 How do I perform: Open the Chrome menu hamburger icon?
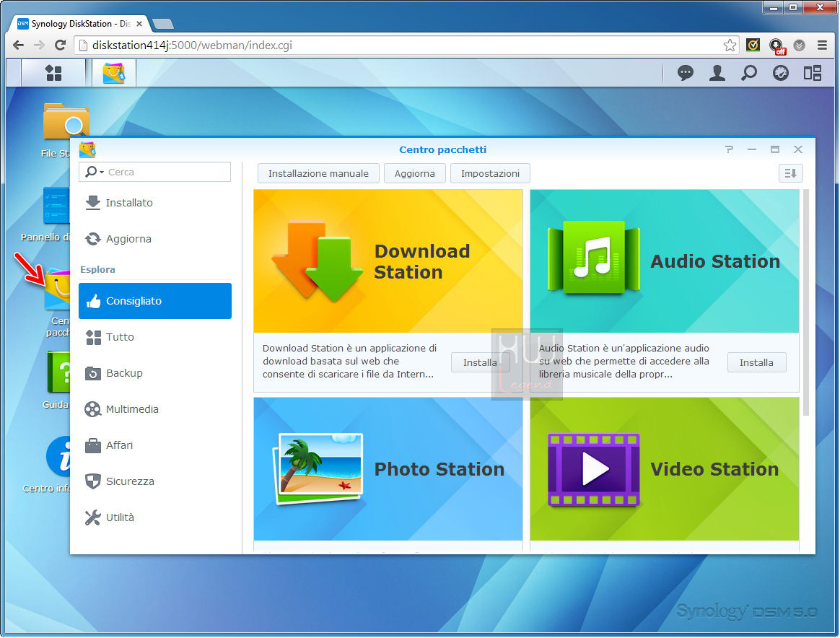822,45
